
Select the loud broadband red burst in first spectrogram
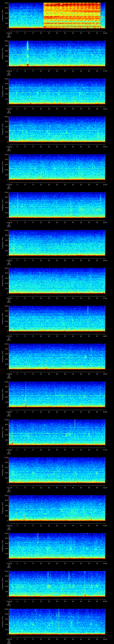click(72, 16)
